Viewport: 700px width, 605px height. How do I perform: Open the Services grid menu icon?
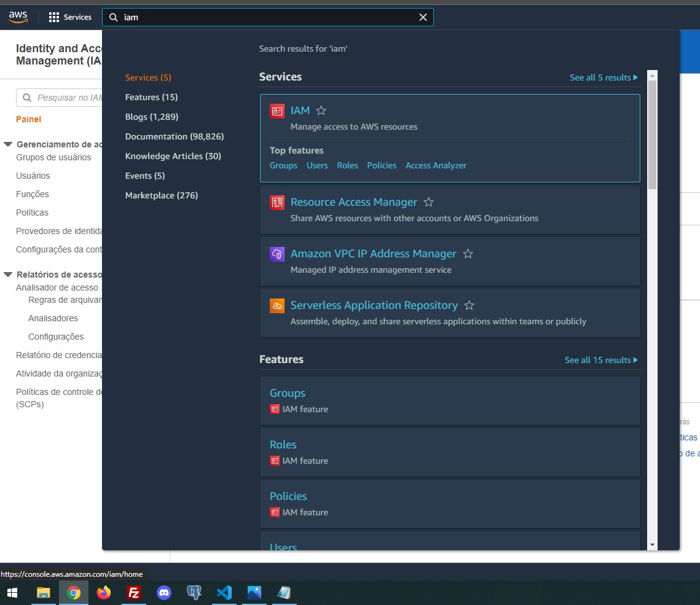pos(54,17)
